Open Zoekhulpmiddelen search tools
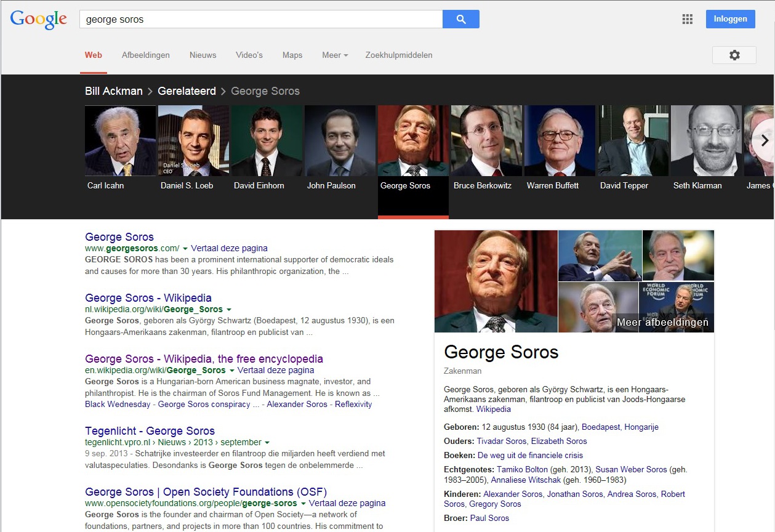 [x=399, y=55]
